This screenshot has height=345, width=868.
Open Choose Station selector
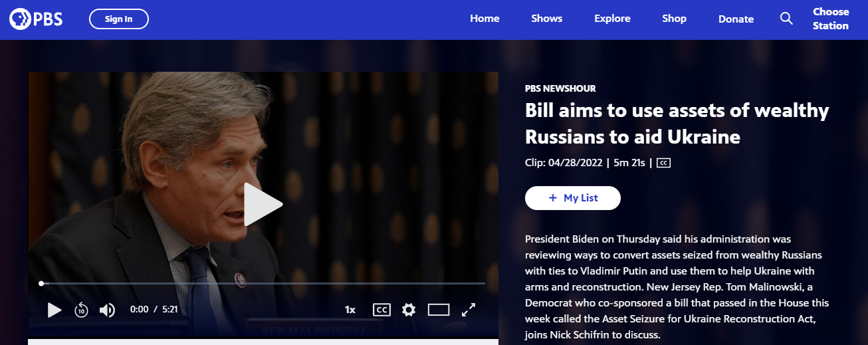coord(831,19)
